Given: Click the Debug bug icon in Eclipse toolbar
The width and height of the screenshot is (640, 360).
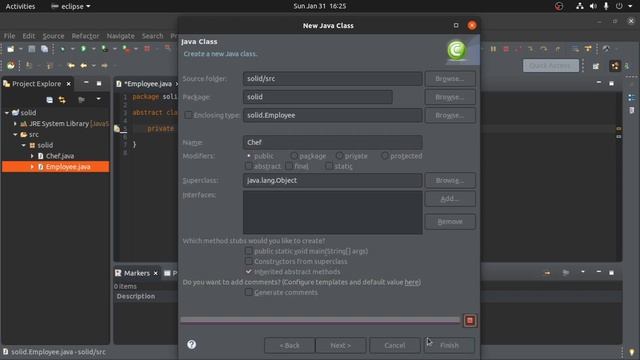Looking at the screenshot, I should [x=62, y=49].
